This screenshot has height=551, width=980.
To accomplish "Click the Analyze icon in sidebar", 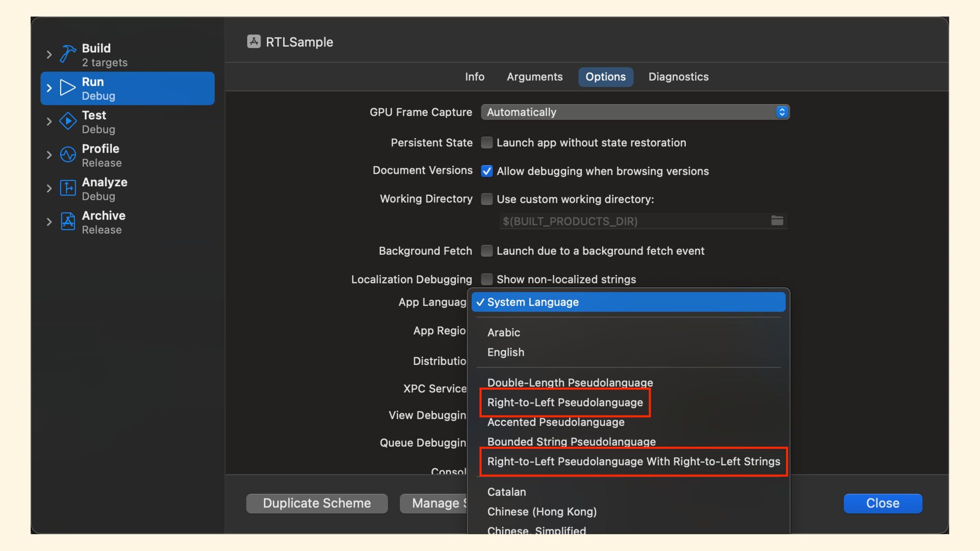I will (67, 188).
